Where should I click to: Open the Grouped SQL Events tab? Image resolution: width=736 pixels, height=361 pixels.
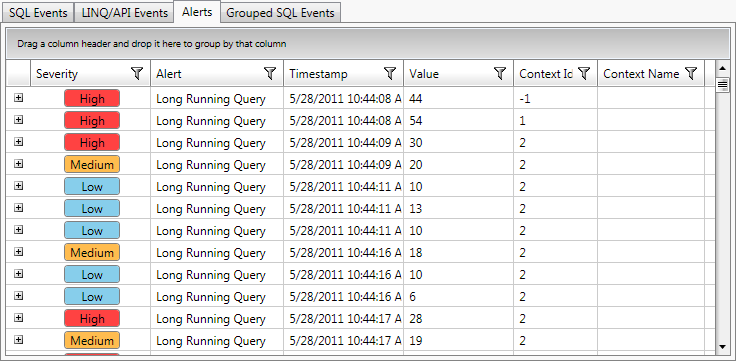pos(280,13)
